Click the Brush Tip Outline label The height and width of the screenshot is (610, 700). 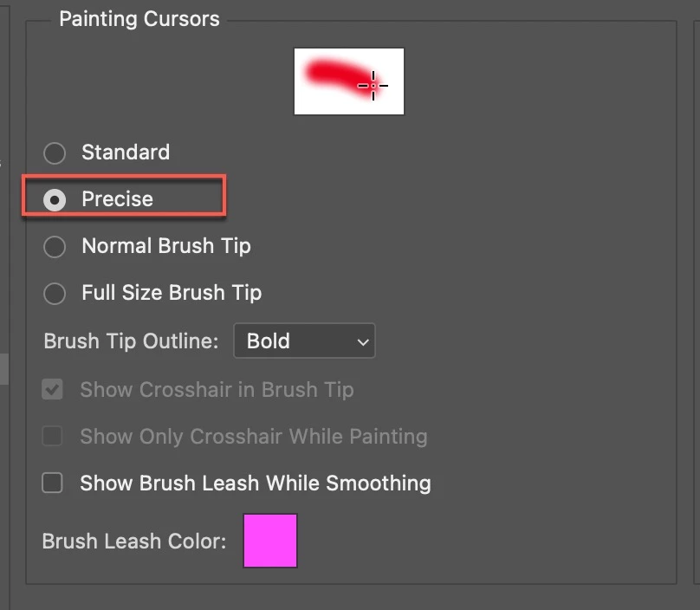click(131, 341)
